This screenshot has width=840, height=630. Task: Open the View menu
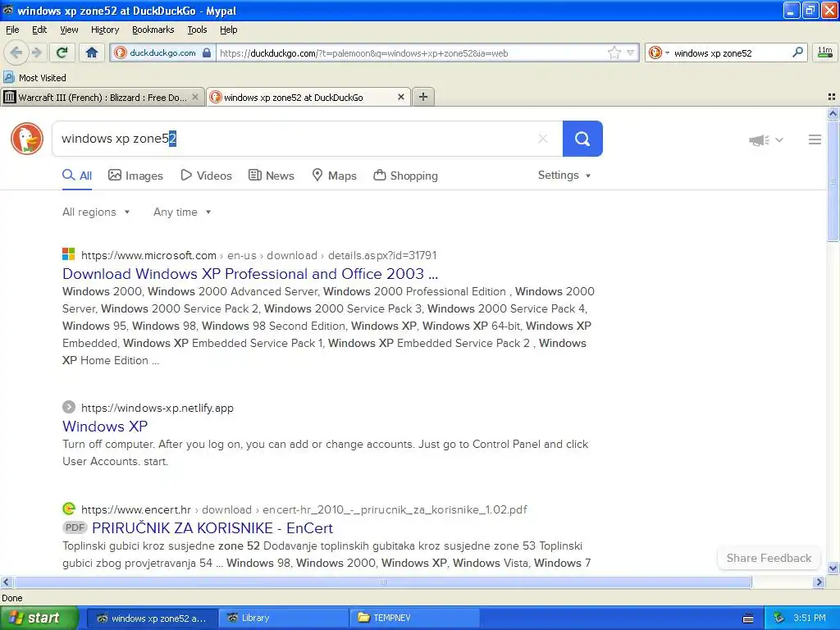(69, 30)
